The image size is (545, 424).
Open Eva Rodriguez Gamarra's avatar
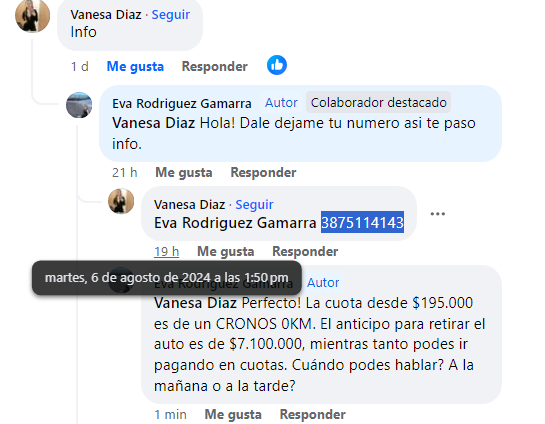79,105
